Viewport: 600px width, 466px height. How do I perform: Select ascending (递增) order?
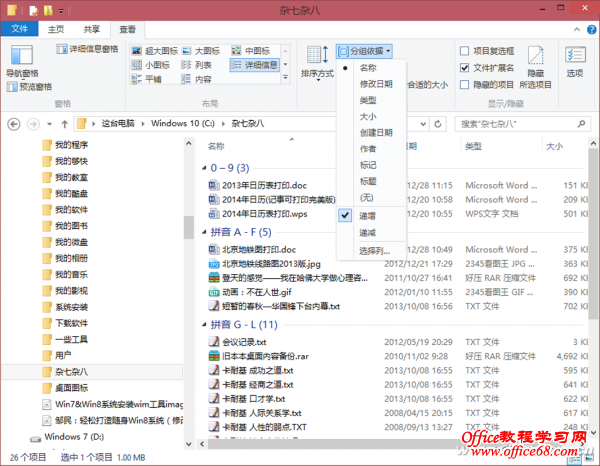[x=370, y=216]
